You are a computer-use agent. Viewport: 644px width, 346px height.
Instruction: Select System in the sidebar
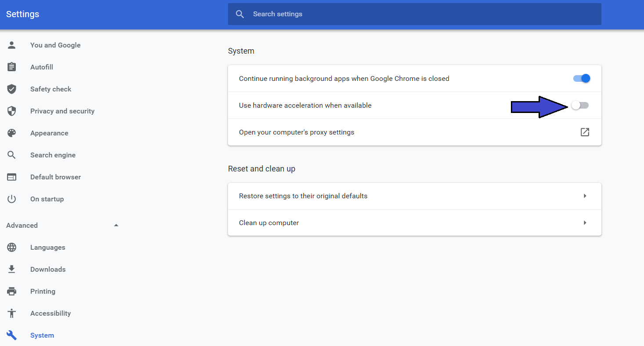[42, 335]
